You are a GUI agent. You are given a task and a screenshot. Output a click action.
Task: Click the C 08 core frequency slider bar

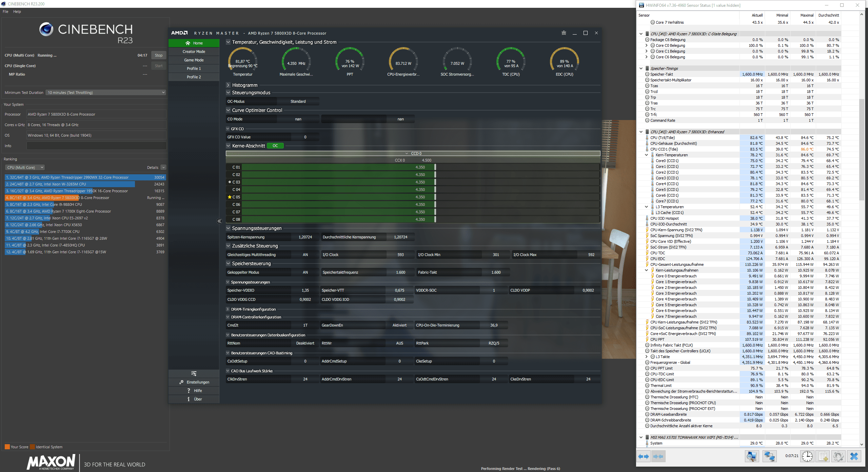(420, 219)
